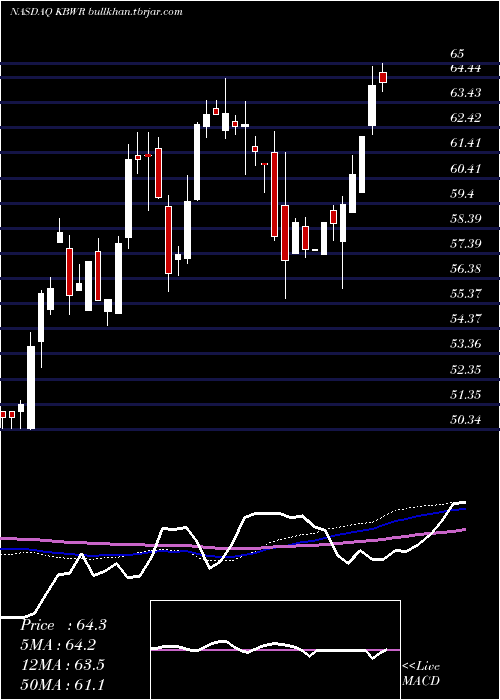The image size is (500, 700).
Task: Click the price axis label 55.37
Action: 466,294
